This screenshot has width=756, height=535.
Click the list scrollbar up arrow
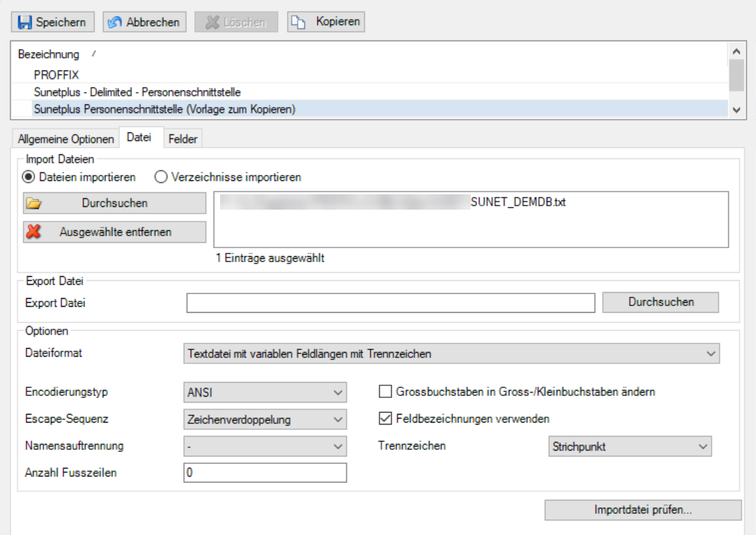[736, 51]
